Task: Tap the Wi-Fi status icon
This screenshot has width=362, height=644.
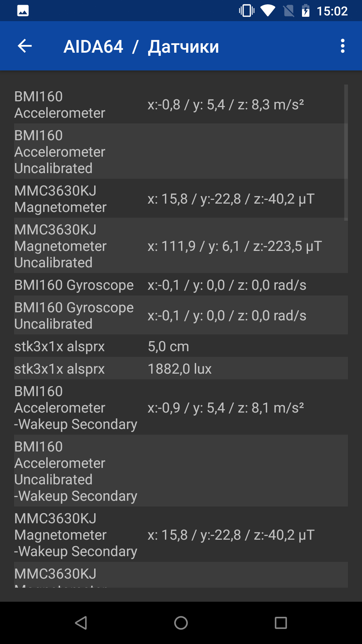Action: point(267,11)
